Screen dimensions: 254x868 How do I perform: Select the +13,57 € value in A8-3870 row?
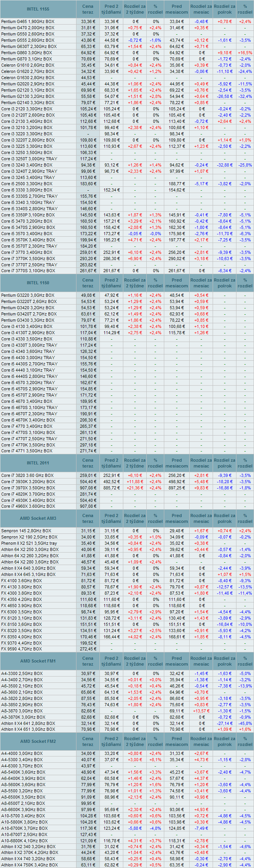click(201, 711)
